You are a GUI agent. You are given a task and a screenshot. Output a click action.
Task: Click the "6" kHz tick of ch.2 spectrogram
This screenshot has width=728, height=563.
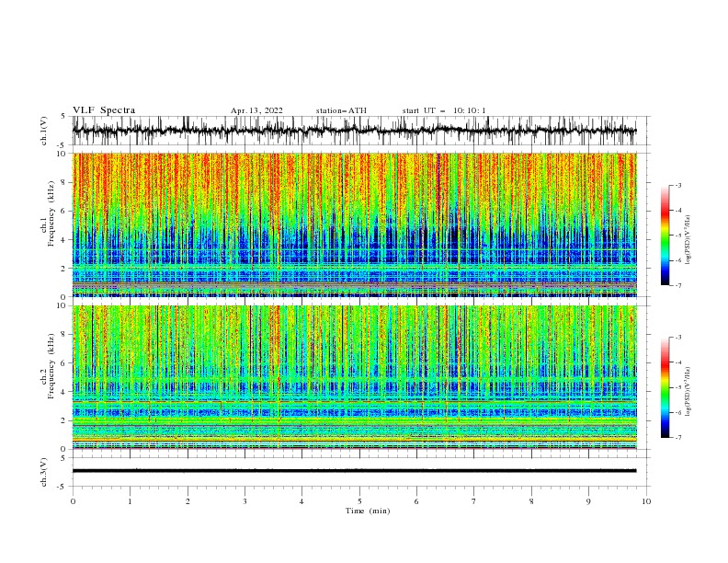pyautogui.click(x=64, y=363)
